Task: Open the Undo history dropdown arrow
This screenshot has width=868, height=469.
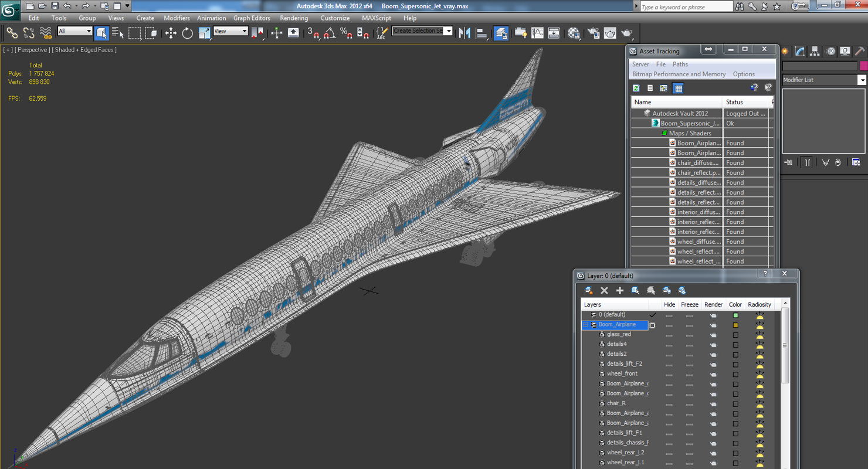Action: point(76,6)
